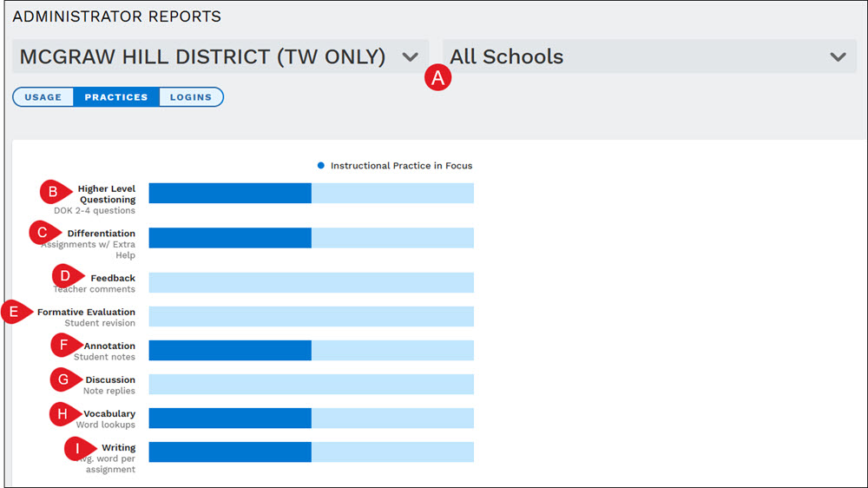Click the red C marker by Differentiation

click(x=45, y=233)
